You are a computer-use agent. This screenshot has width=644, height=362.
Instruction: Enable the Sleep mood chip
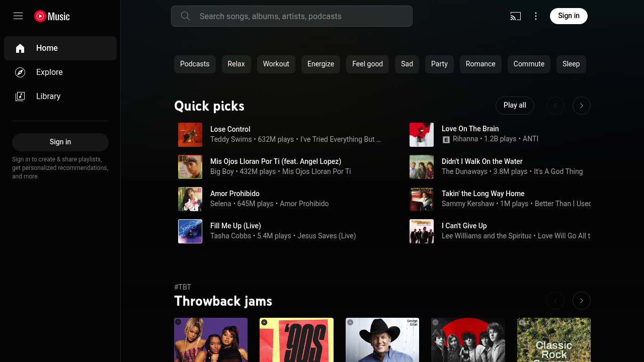click(571, 64)
